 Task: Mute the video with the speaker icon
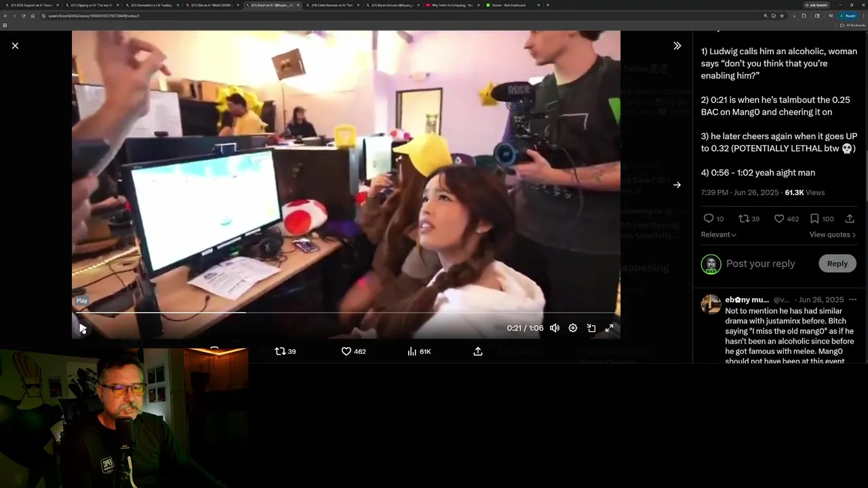555,328
